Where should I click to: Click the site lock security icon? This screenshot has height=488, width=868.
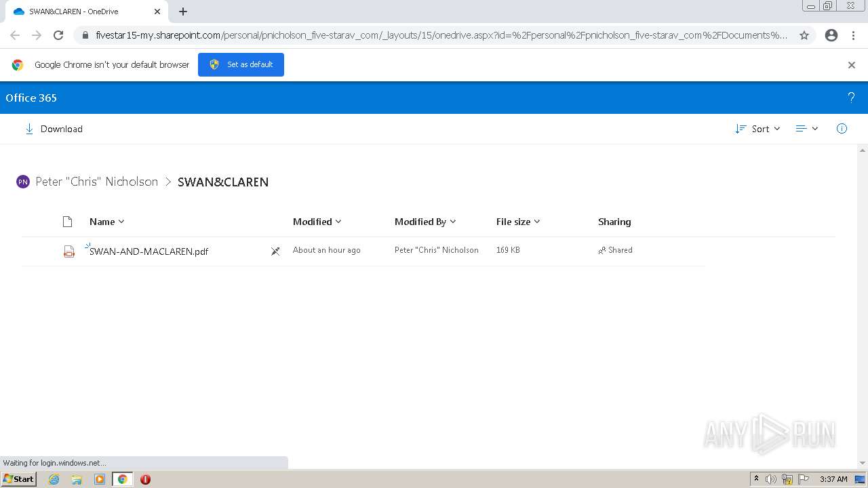(85, 35)
